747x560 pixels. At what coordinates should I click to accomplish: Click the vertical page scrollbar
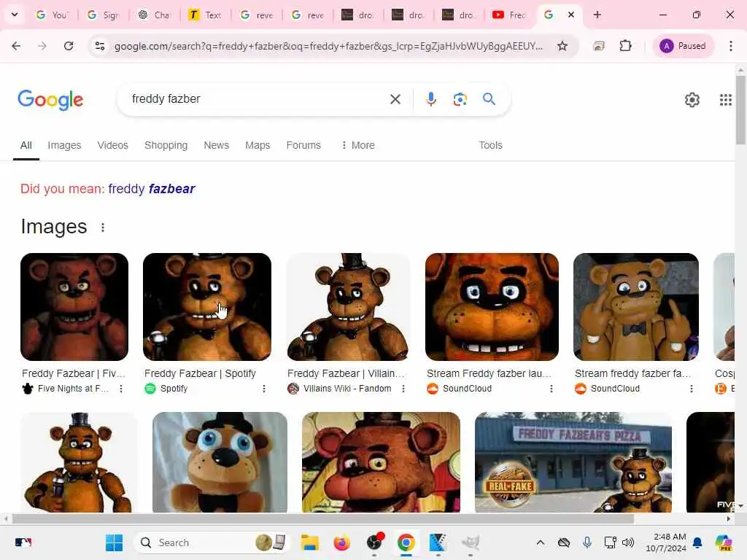pos(740,109)
